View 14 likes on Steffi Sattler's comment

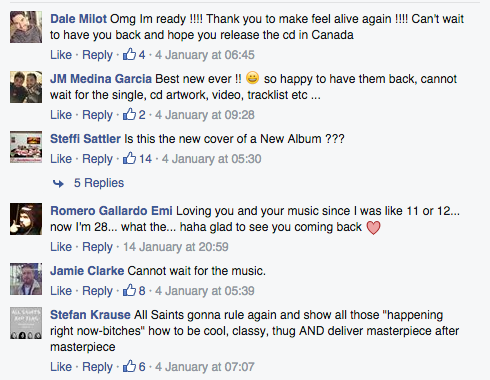(x=137, y=158)
